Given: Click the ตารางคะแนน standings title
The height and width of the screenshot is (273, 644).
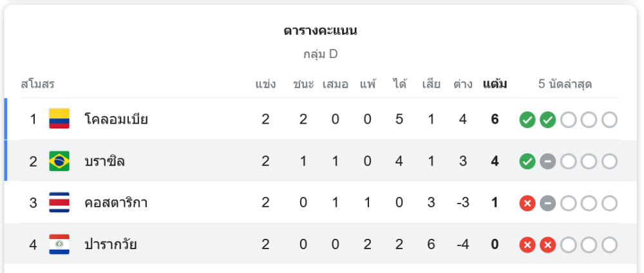Looking at the screenshot, I should (x=320, y=31).
